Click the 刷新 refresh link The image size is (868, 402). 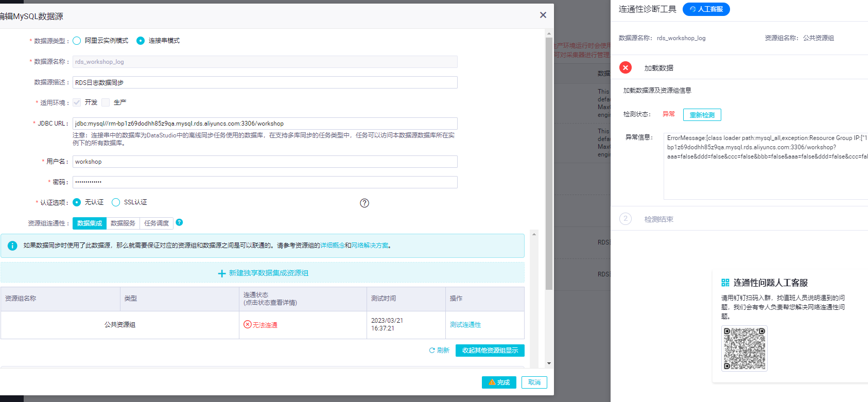click(x=439, y=351)
